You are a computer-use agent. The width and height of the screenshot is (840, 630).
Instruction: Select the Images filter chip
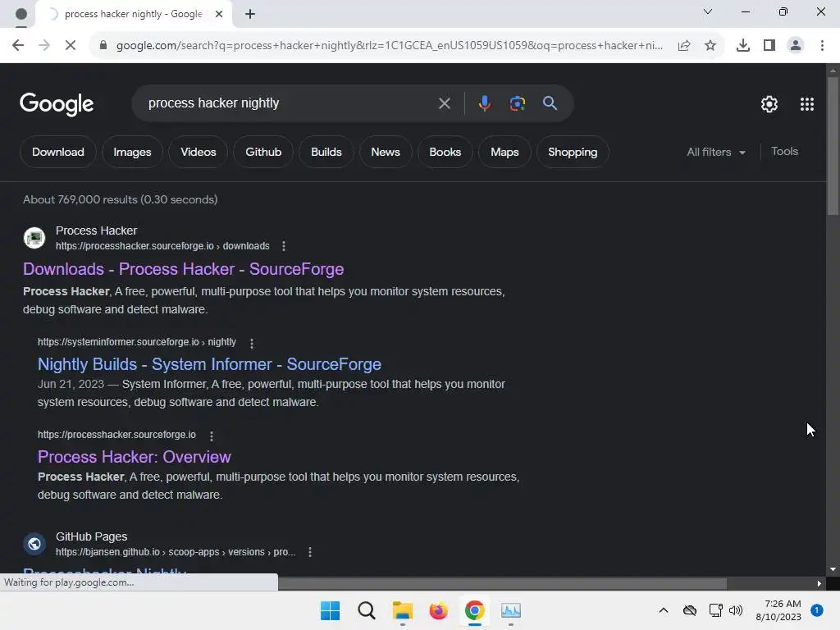pyautogui.click(x=132, y=152)
